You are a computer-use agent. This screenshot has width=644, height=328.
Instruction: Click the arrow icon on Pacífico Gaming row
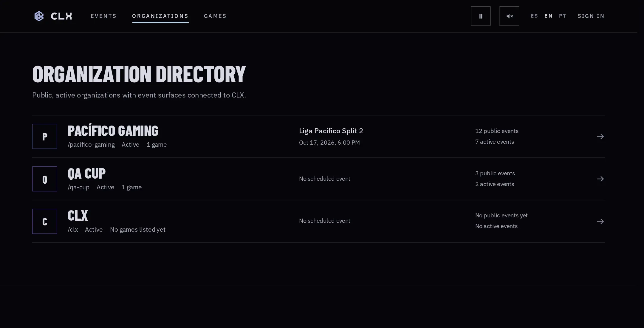point(600,137)
